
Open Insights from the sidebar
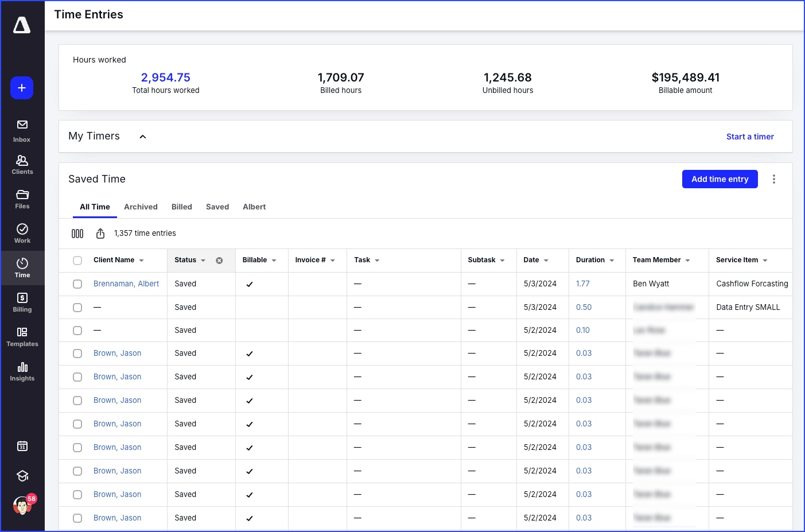point(22,371)
